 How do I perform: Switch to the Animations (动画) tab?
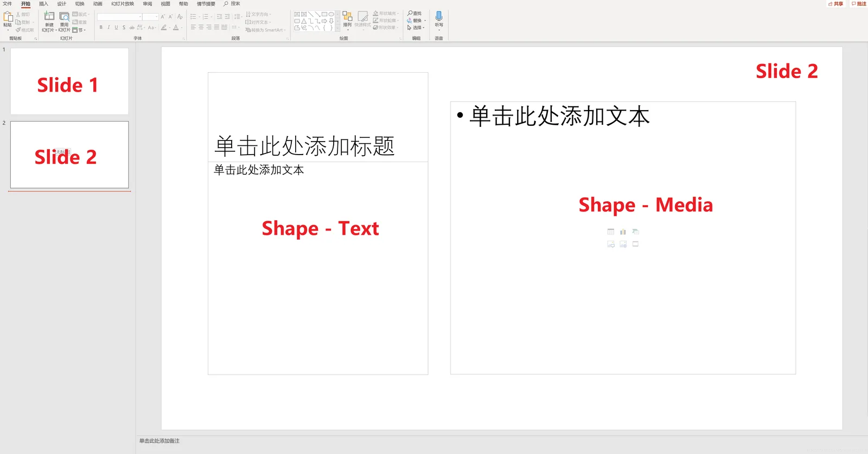pyautogui.click(x=98, y=4)
